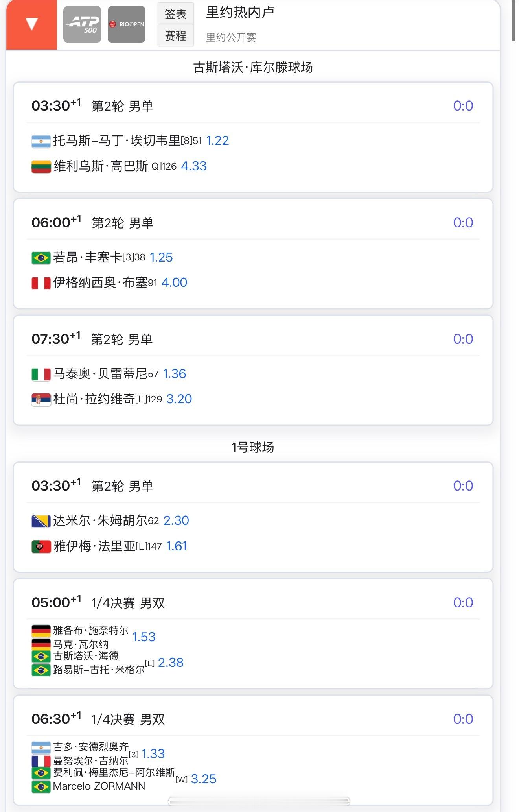
Task: Select odds 1.22 for 埃切韦里
Action: tap(217, 140)
